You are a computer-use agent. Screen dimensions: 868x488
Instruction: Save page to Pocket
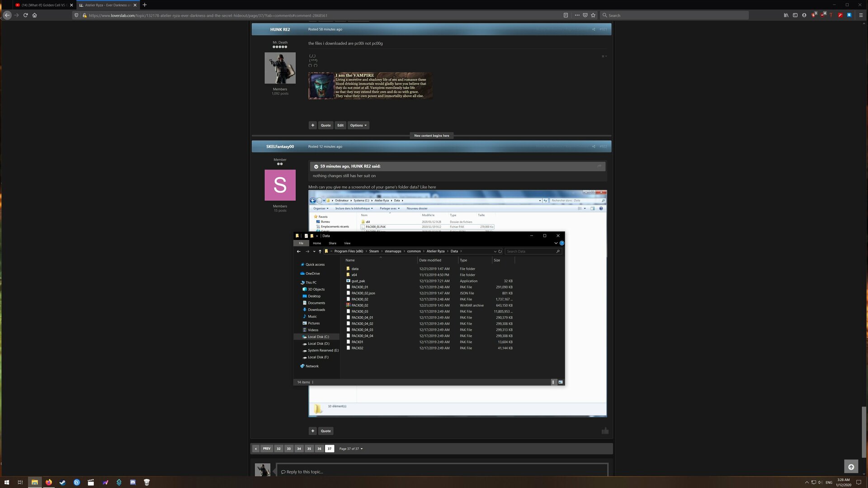point(585,15)
